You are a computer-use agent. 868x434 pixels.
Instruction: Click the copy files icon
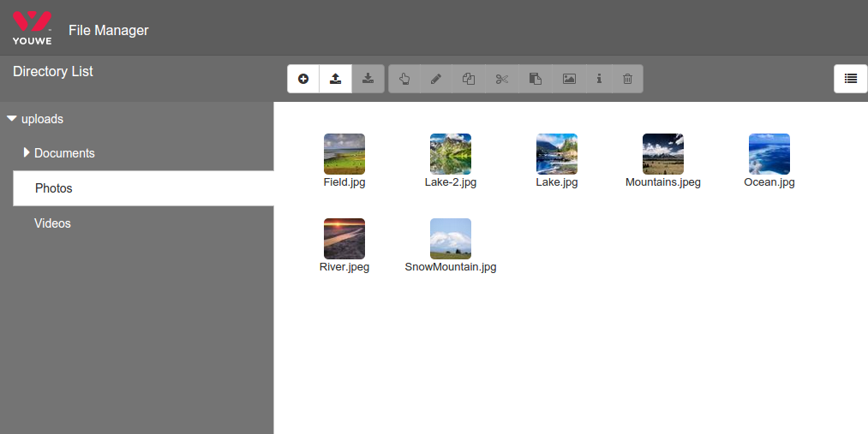pyautogui.click(x=469, y=79)
